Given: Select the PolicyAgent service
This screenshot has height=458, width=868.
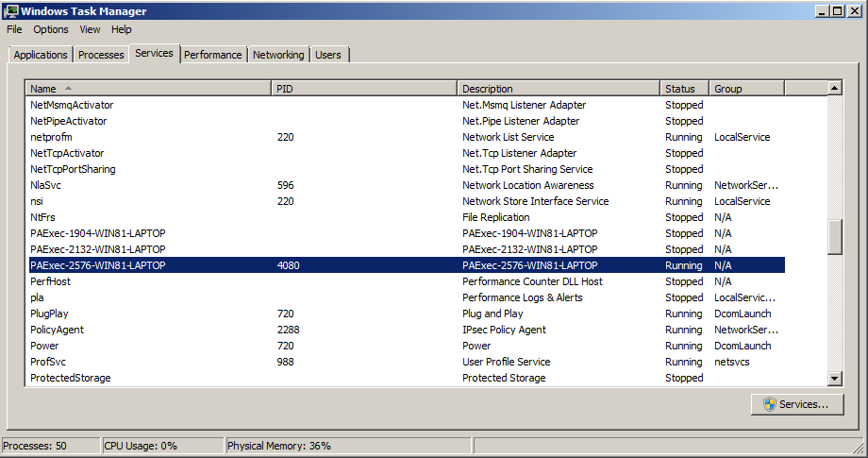Looking at the screenshot, I should coord(57,331).
